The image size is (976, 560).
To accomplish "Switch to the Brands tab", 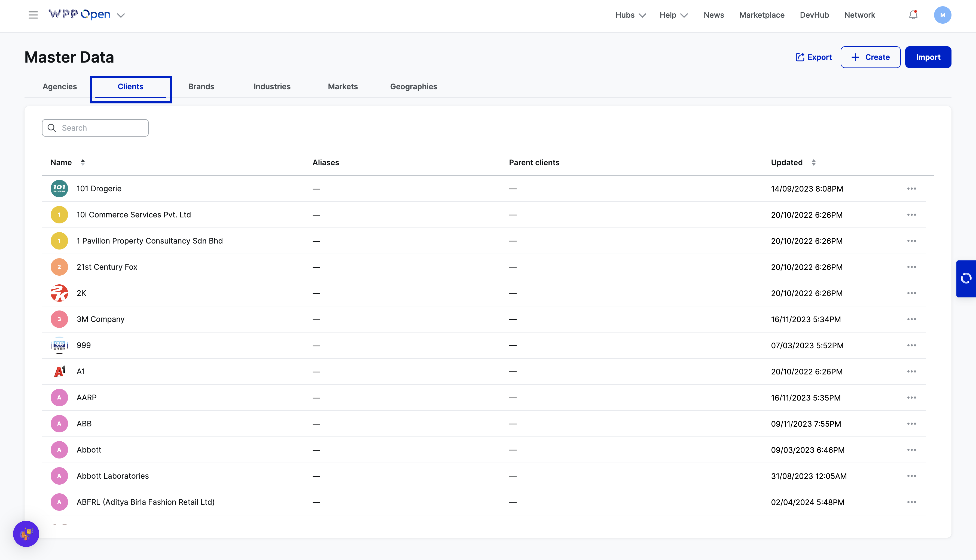I will click(201, 87).
